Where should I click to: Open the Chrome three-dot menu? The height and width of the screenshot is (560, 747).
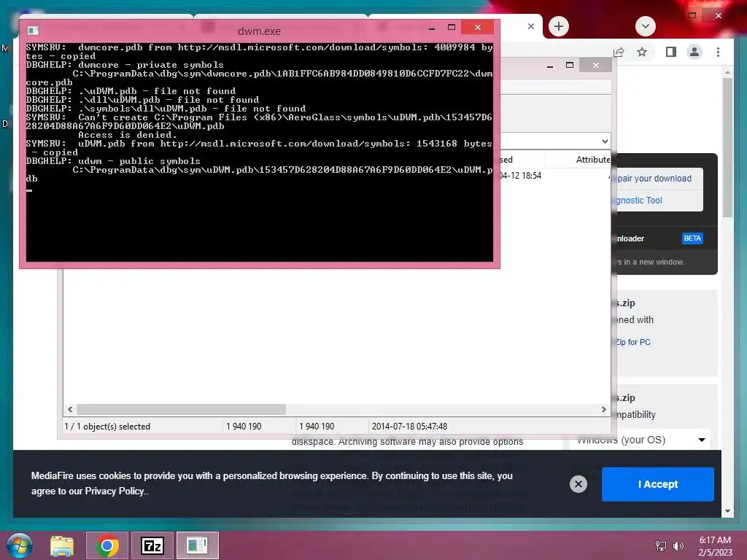(718, 52)
